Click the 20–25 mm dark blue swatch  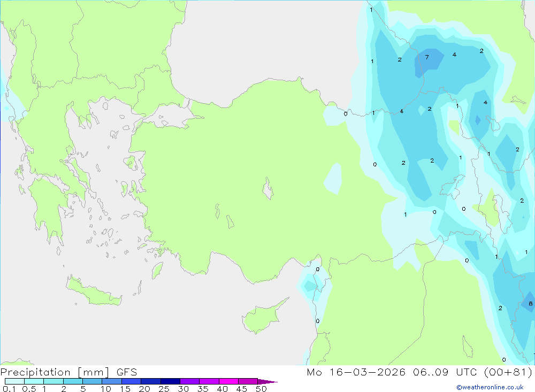(x=151, y=381)
